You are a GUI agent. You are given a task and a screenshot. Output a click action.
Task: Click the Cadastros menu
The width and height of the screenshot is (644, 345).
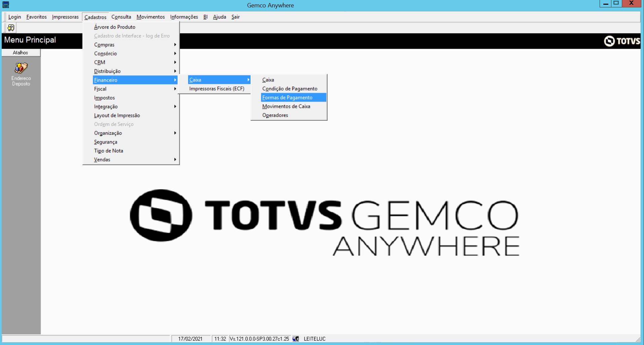[x=96, y=17]
